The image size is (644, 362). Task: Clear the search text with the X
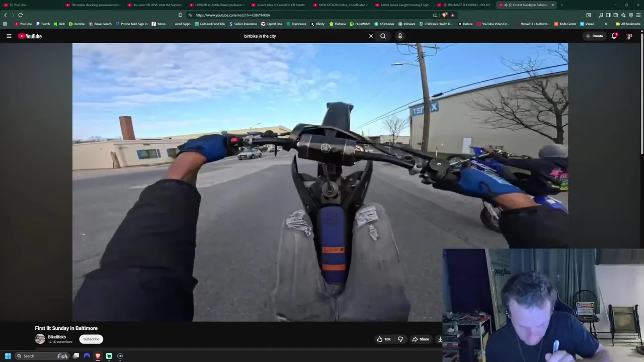pyautogui.click(x=371, y=36)
